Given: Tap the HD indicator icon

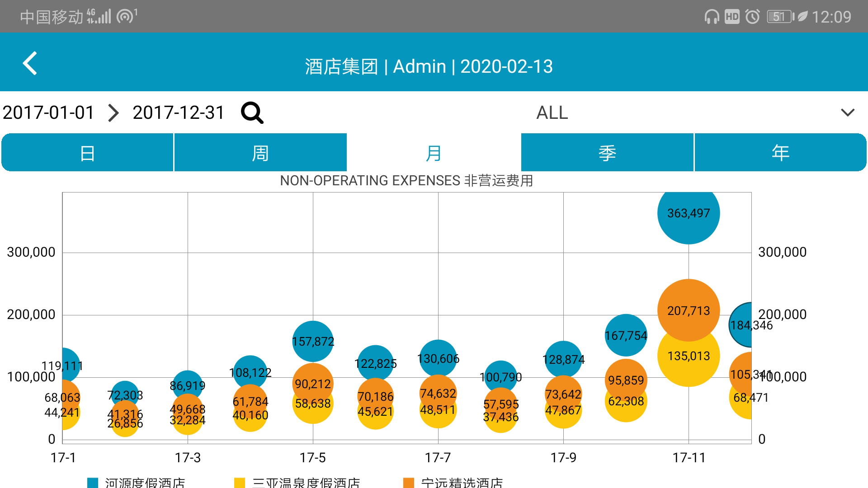Looking at the screenshot, I should 732,17.
